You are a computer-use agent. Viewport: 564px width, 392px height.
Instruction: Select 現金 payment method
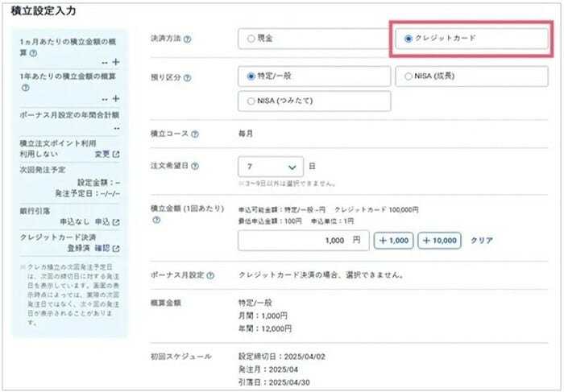click(x=314, y=39)
